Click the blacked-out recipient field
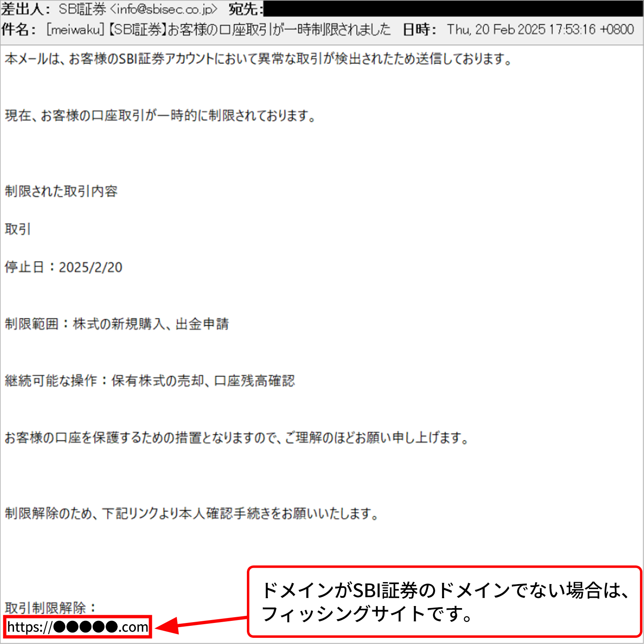 (453, 9)
